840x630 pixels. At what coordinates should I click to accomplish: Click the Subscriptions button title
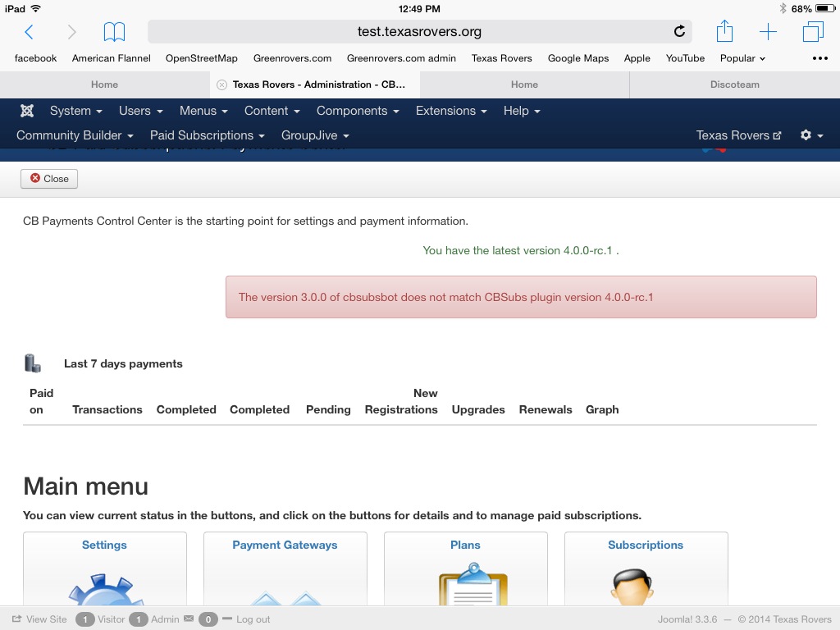coord(646,545)
